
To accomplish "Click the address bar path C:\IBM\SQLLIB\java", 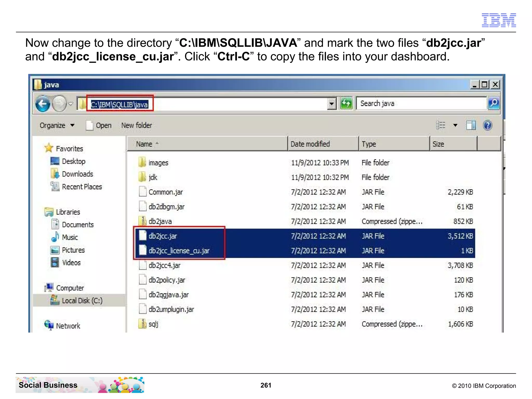I will pyautogui.click(x=119, y=104).
